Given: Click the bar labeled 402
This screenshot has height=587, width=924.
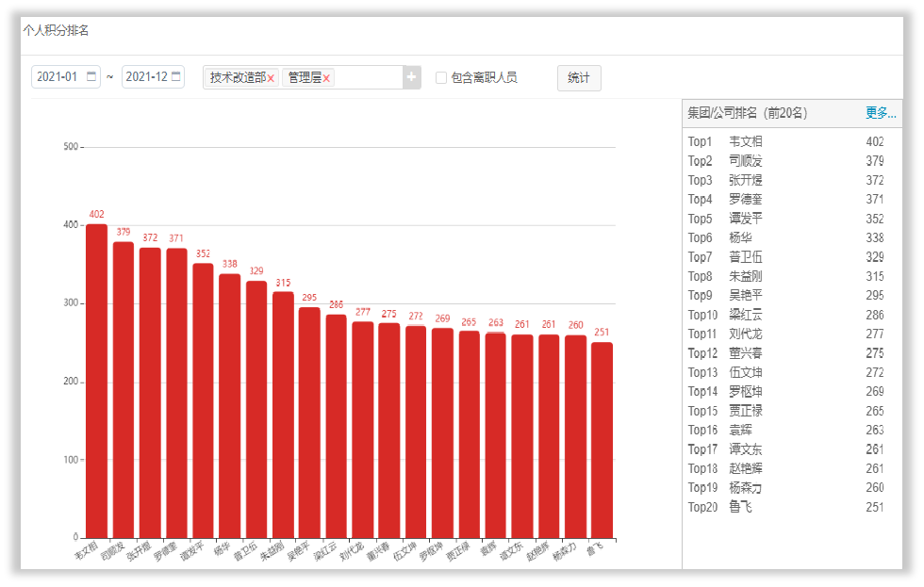Looking at the screenshot, I should point(96,381).
